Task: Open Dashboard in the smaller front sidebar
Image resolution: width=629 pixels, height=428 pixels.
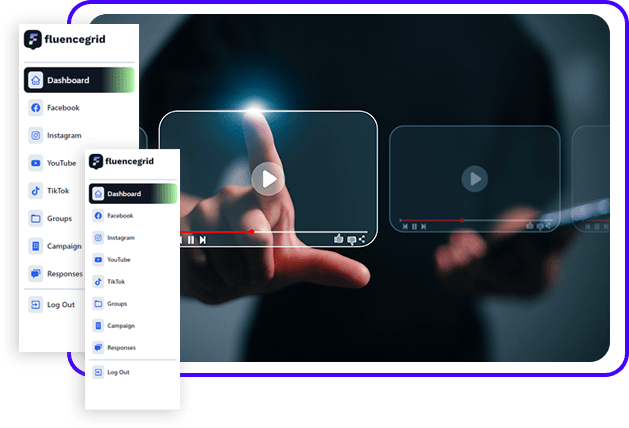Action: pyautogui.click(x=133, y=194)
